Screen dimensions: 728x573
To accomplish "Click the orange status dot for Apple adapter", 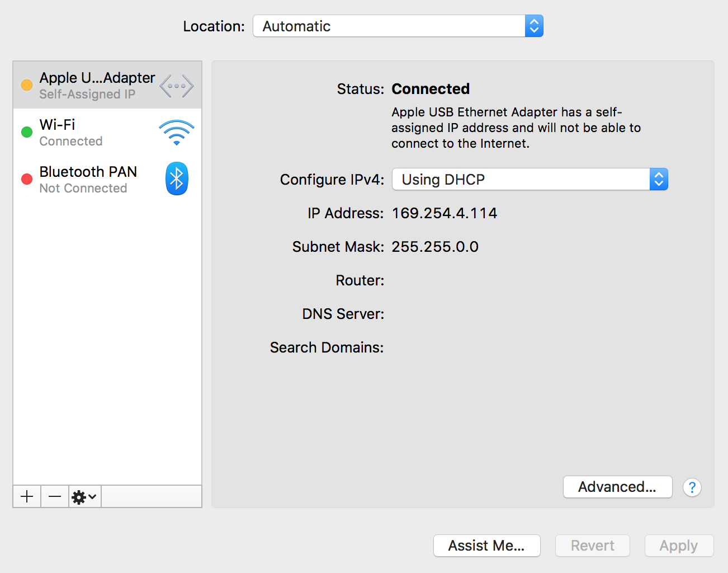I will pos(27,85).
